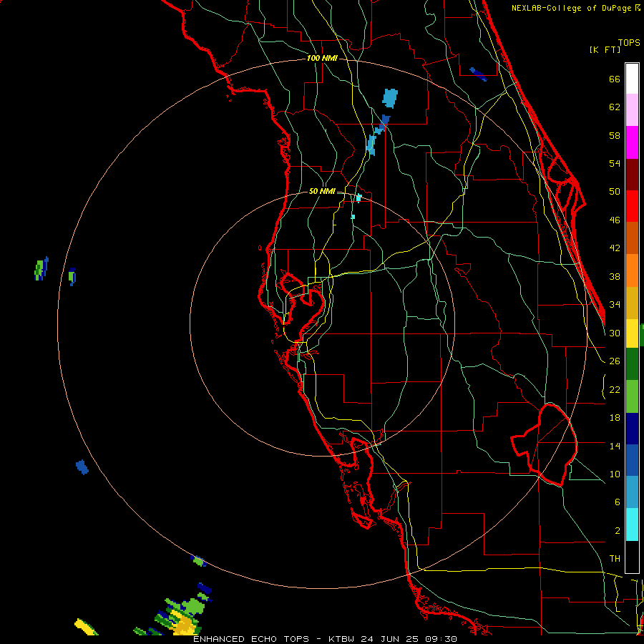Click the legend value 34
This screenshot has width=644, height=644.
pyautogui.click(x=615, y=304)
